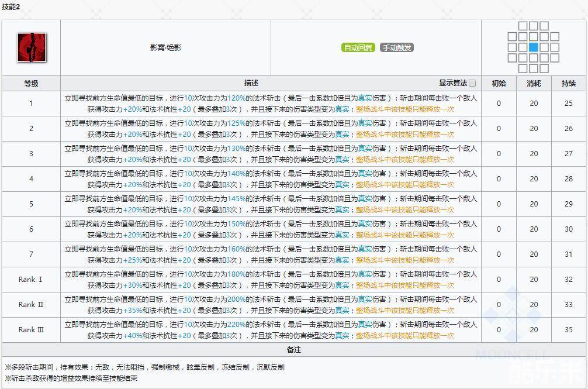Click the 描述 column header
Viewport: 588px width, 389px height.
251,84
